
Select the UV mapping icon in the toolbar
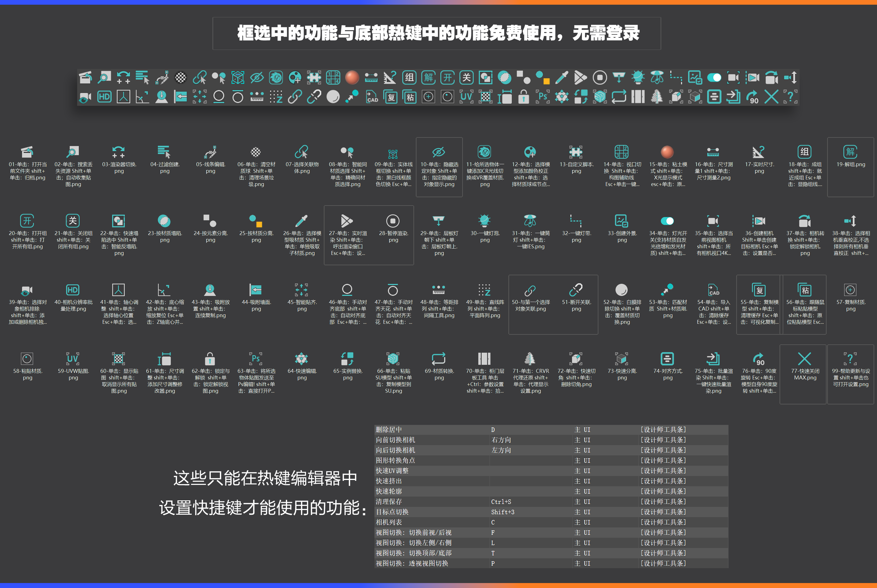(466, 97)
